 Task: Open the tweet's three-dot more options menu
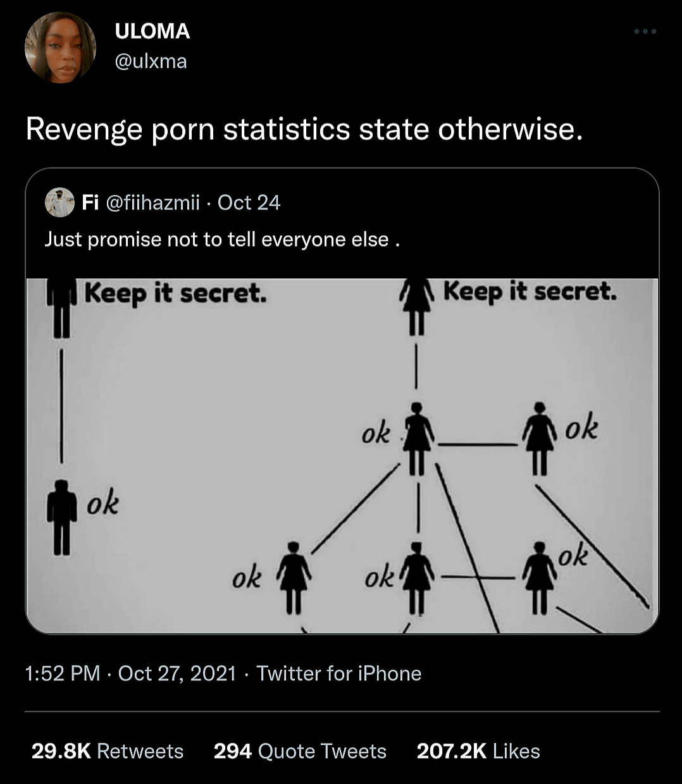645,31
